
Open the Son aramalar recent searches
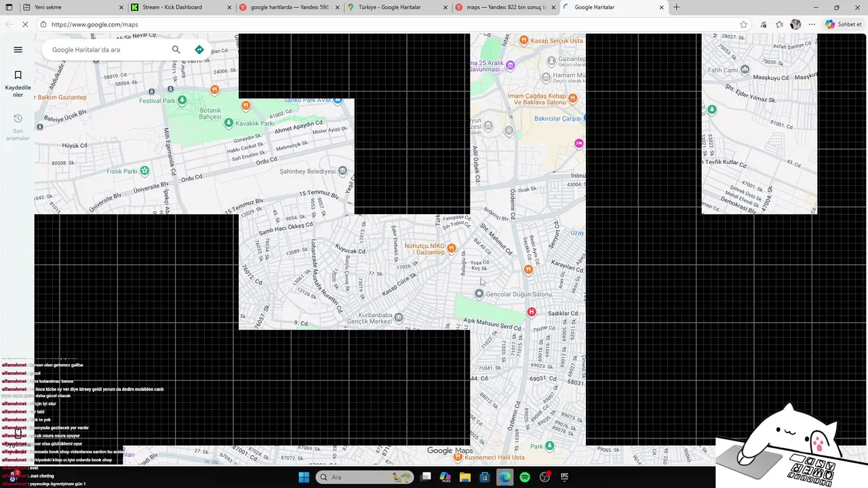click(18, 127)
